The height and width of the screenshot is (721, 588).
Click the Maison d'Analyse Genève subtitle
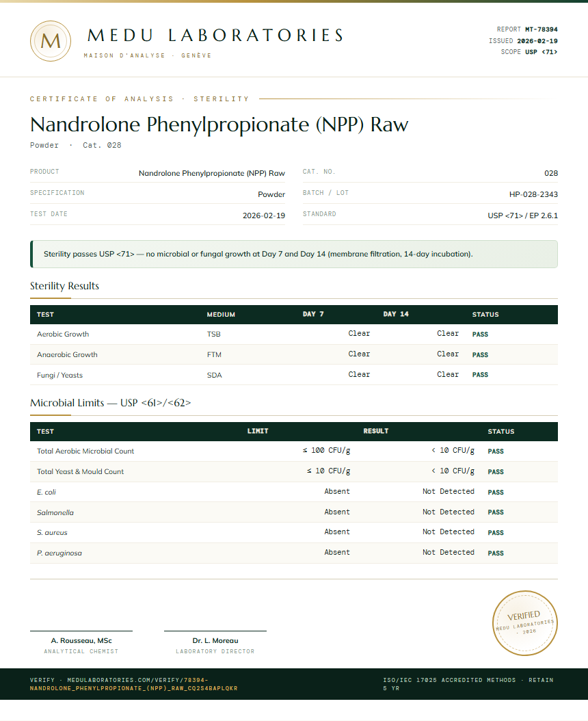click(x=148, y=55)
